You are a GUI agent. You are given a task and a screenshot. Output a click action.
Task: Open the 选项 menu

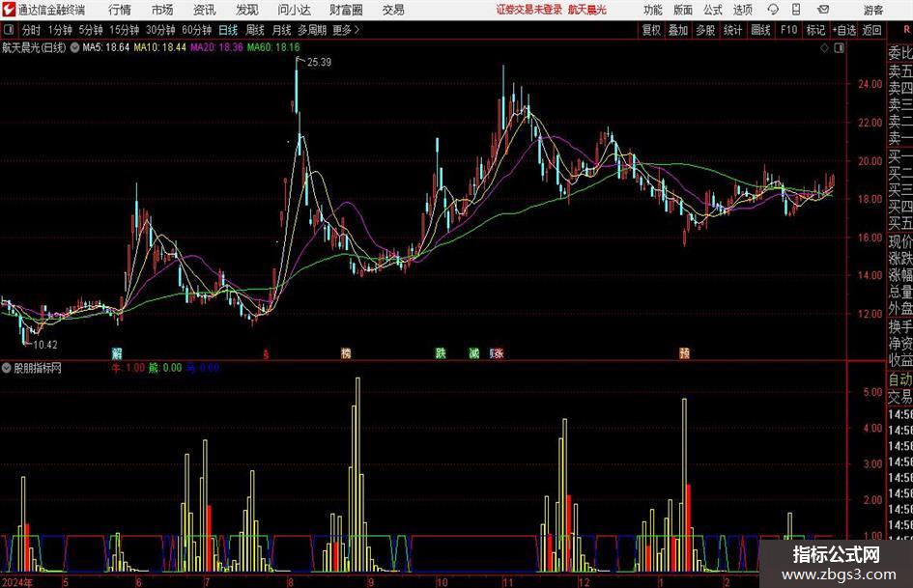click(x=743, y=10)
